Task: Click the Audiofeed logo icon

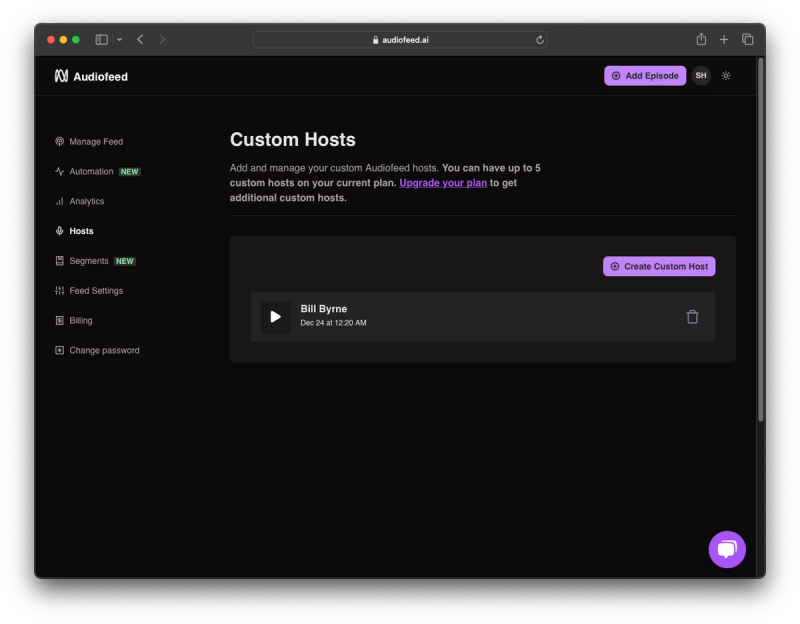Action: (x=61, y=76)
